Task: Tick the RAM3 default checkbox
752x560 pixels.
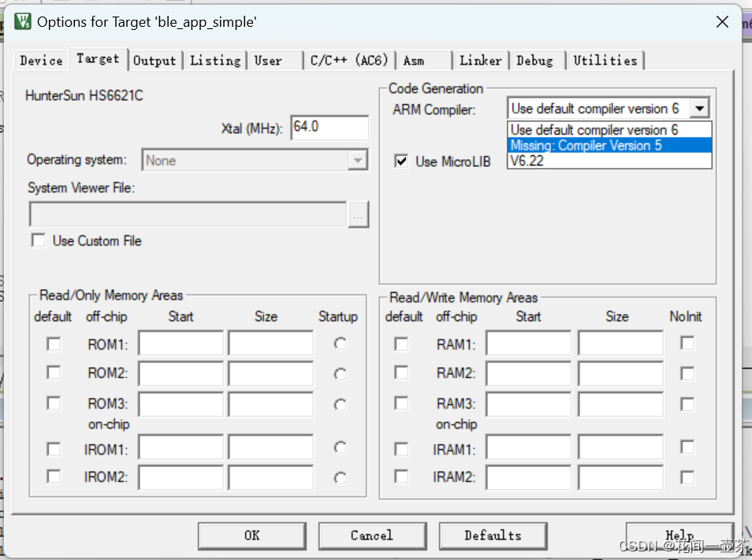Action: 401,403
